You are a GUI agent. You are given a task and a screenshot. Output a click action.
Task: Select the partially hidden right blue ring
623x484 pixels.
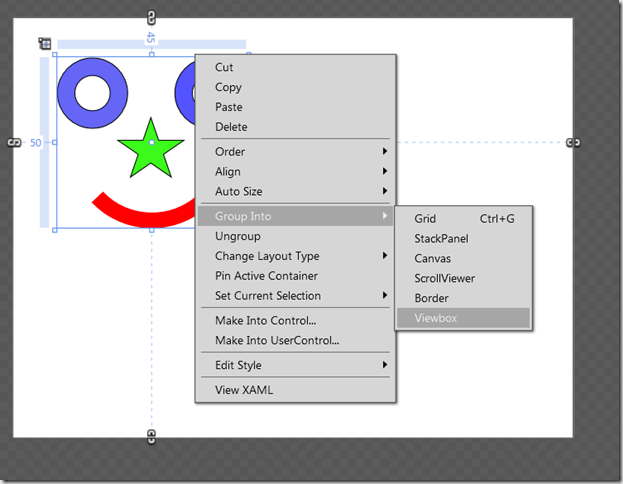(184, 93)
